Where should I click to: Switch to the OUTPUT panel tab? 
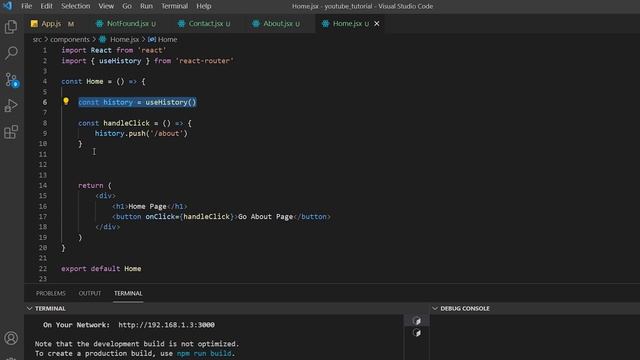pos(90,293)
